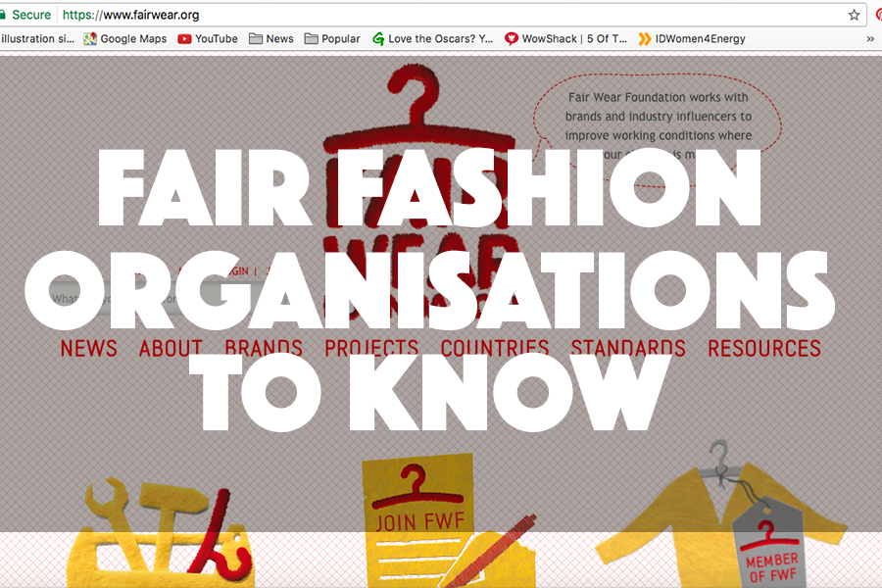Open the COUNTRIES menu item

click(x=495, y=348)
